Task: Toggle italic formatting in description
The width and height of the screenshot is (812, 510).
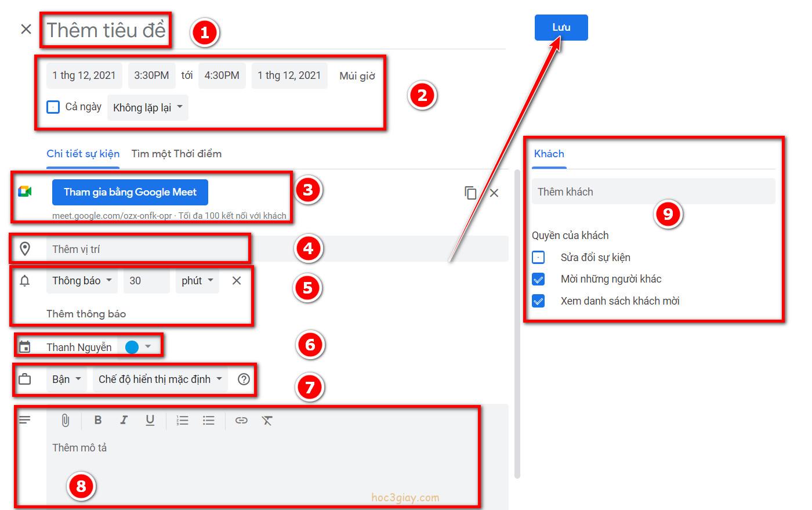Action: [124, 421]
